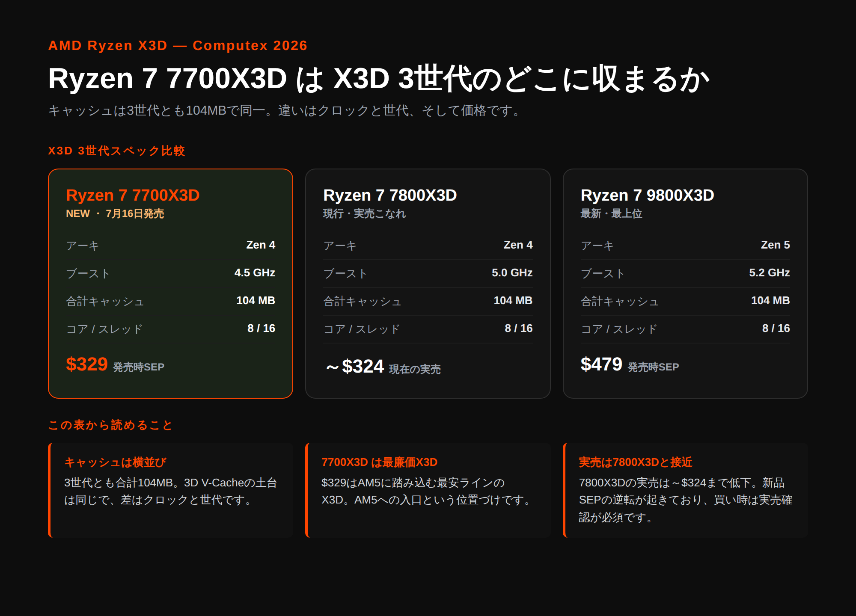
Task: Click '合計キャッシュ' label in the 9800X3D card
Action: click(619, 301)
